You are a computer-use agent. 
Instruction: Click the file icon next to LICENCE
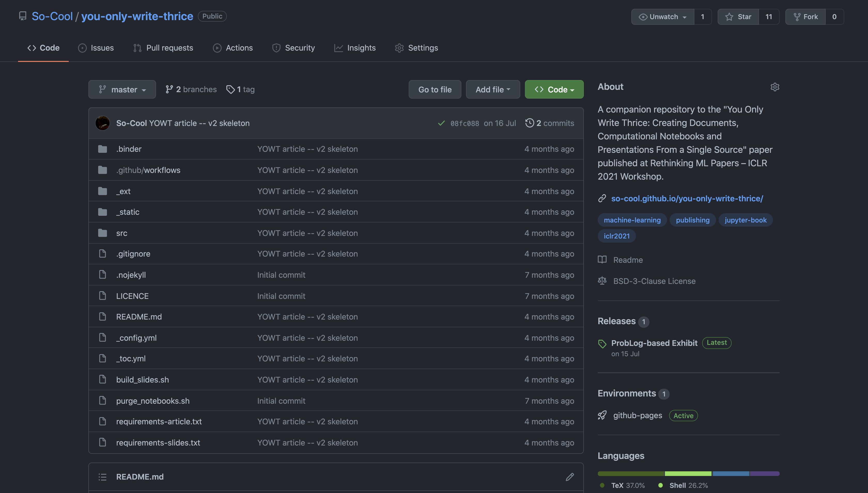point(102,296)
